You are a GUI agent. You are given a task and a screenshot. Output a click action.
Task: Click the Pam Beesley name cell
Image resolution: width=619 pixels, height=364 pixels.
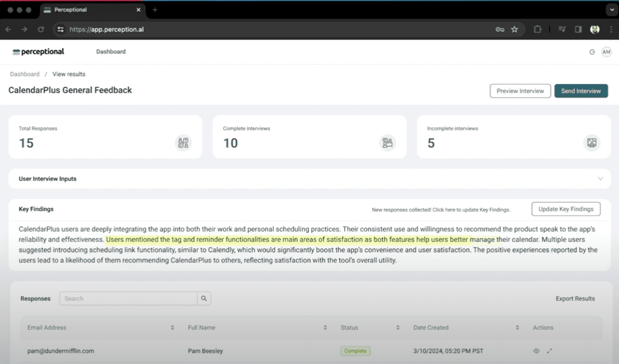click(205, 351)
